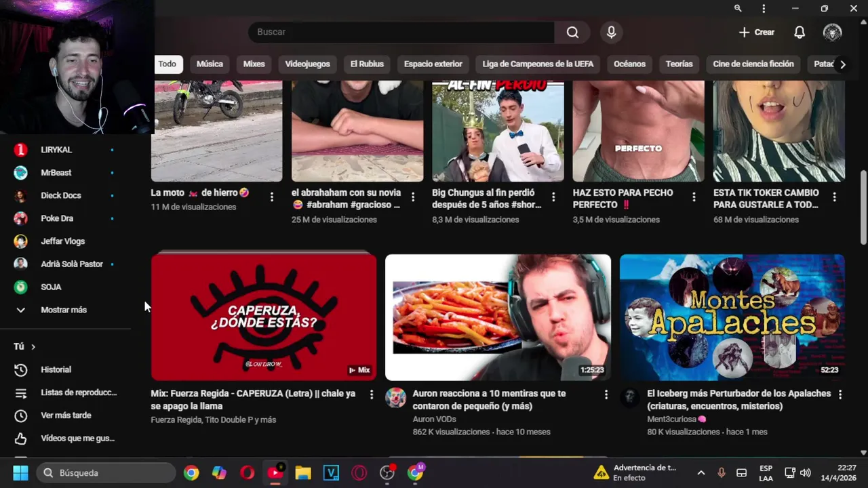Select the Mixes filter chip
Screen dimensions: 868x488
(x=254, y=64)
